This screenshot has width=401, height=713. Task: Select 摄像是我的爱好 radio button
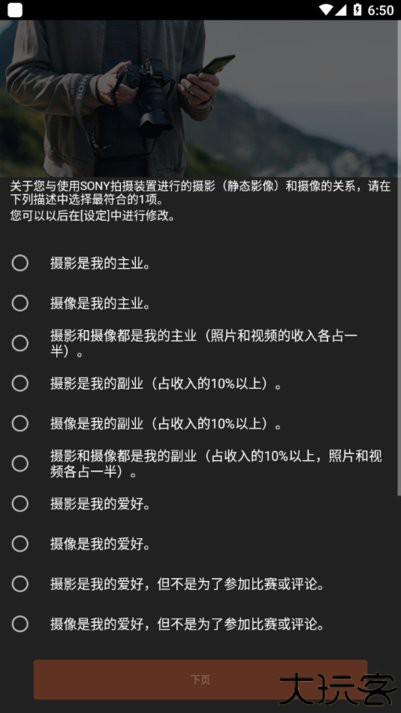pos(20,543)
